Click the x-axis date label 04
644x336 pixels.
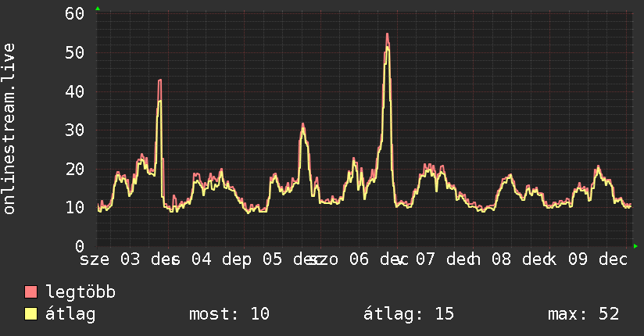202,259
